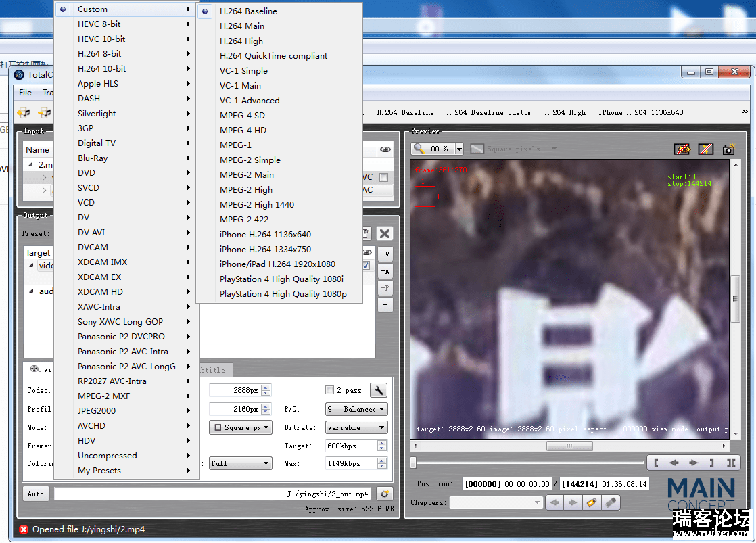This screenshot has height=543, width=756.
Task: Collapse the video target tree node
Action: [x=31, y=265]
